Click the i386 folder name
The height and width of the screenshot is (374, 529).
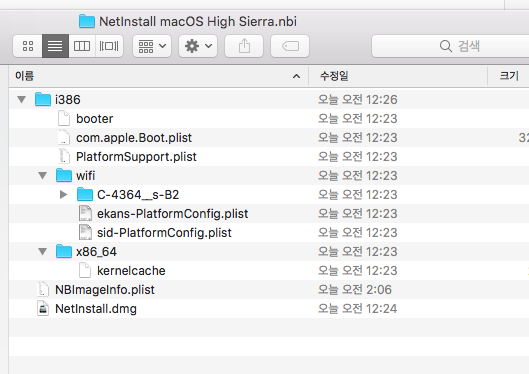[x=68, y=100]
